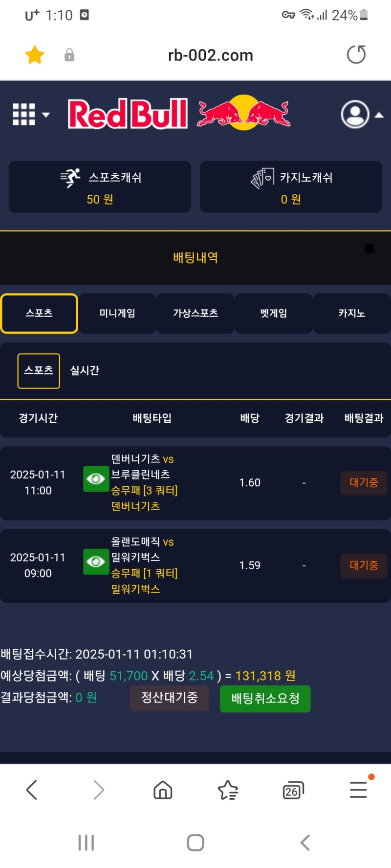Toggle eye icon for 올랜도매직 bet

pos(96,562)
